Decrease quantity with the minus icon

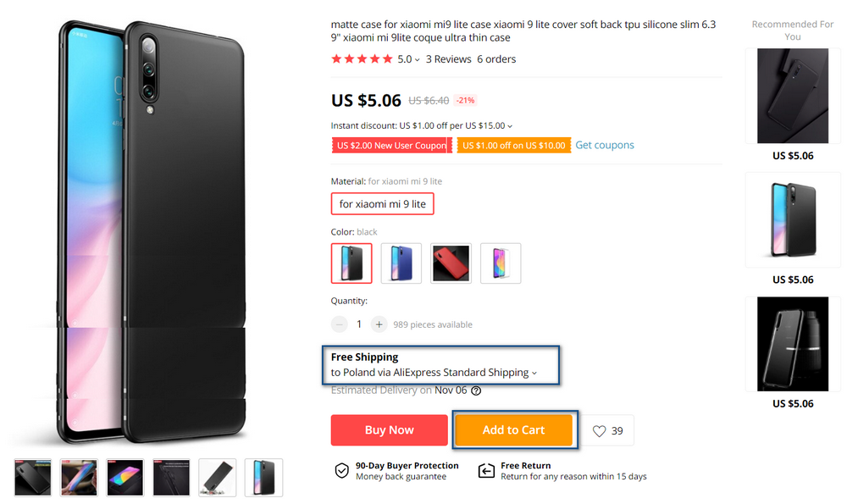[340, 324]
